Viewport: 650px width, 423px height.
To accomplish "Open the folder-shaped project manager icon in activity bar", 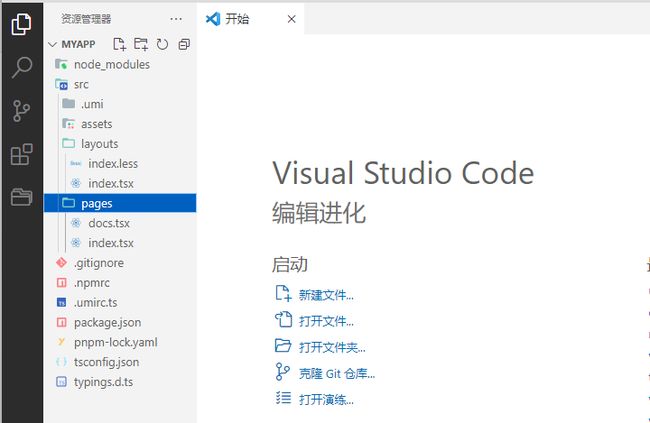I will 21,197.
